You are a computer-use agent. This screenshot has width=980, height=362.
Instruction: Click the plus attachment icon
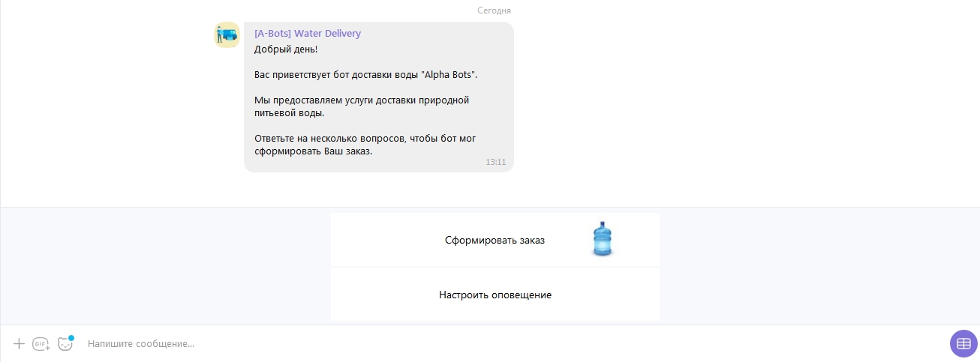[20, 344]
